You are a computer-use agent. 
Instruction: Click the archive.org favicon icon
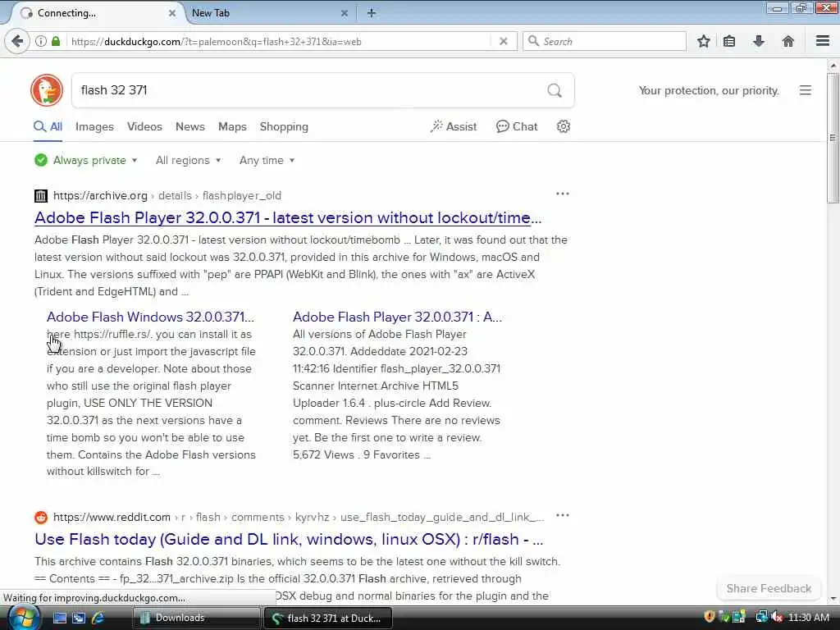pyautogui.click(x=41, y=195)
